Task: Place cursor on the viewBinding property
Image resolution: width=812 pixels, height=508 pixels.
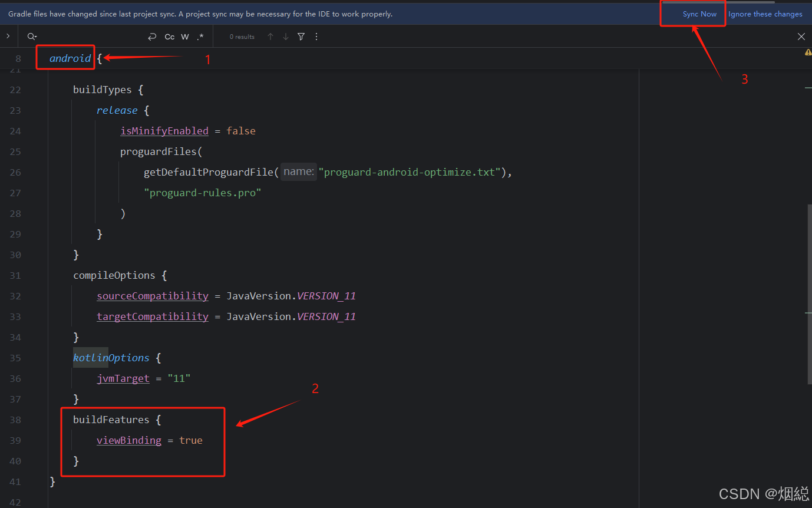Action: [128, 440]
